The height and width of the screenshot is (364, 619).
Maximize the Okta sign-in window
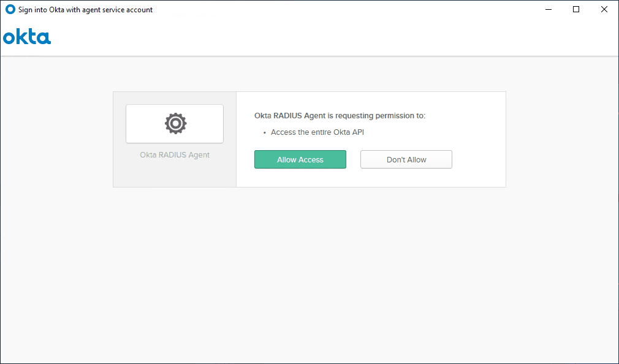(576, 9)
